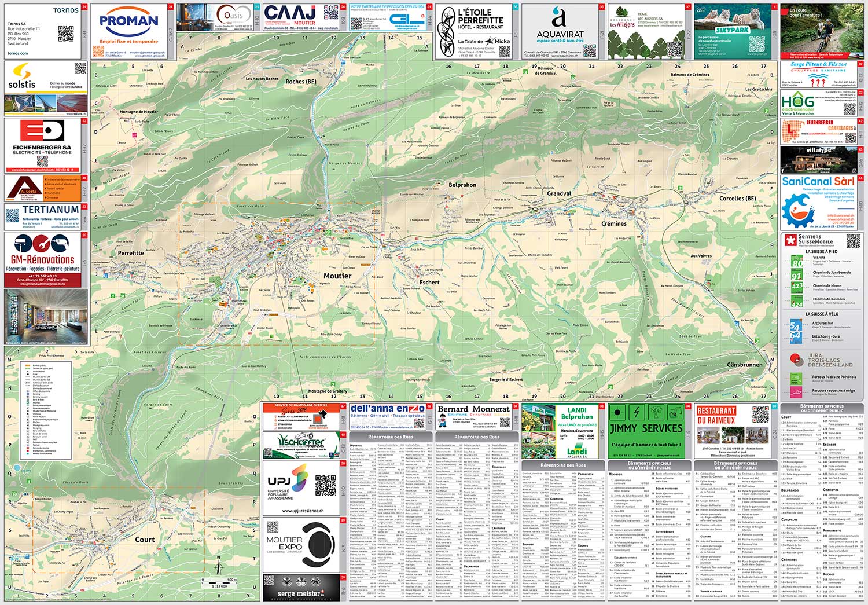Click the 'Les Hautes Roches' label
868x605 pixels.
(262, 79)
